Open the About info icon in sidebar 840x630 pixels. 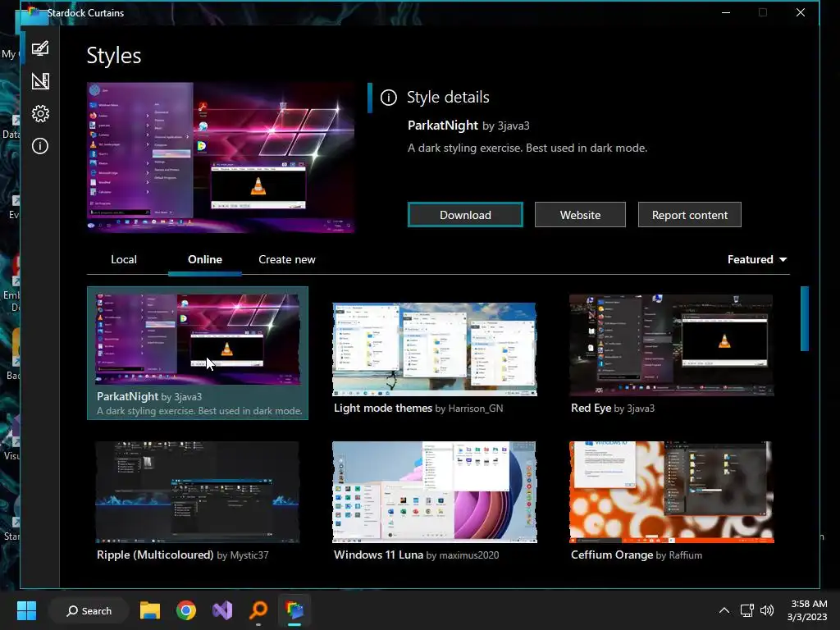pos(40,146)
